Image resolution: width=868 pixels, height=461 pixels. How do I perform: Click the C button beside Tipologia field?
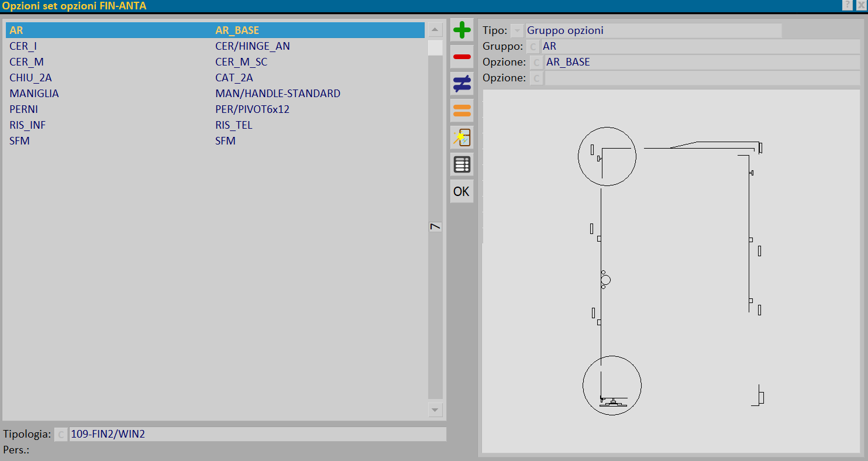click(x=61, y=434)
